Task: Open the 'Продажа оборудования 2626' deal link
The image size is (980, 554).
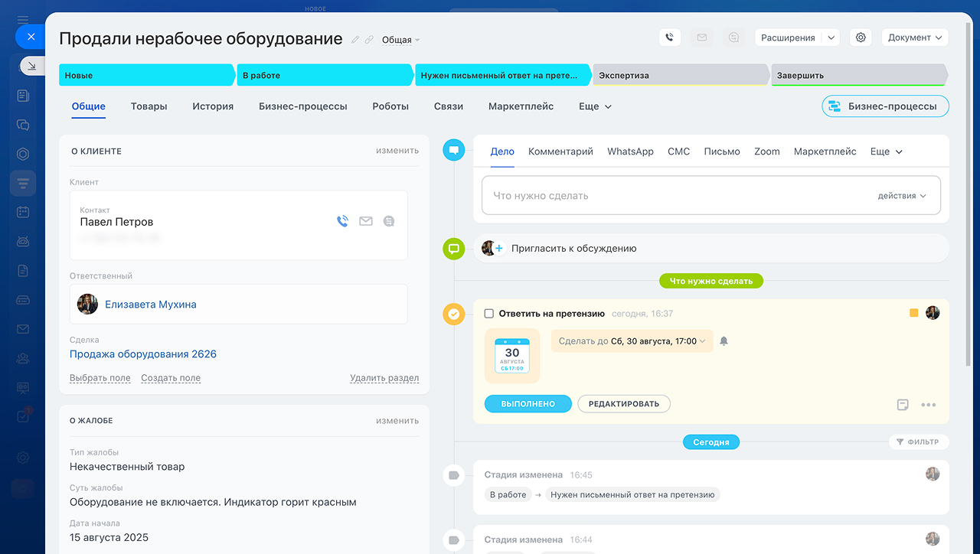Action: point(143,354)
